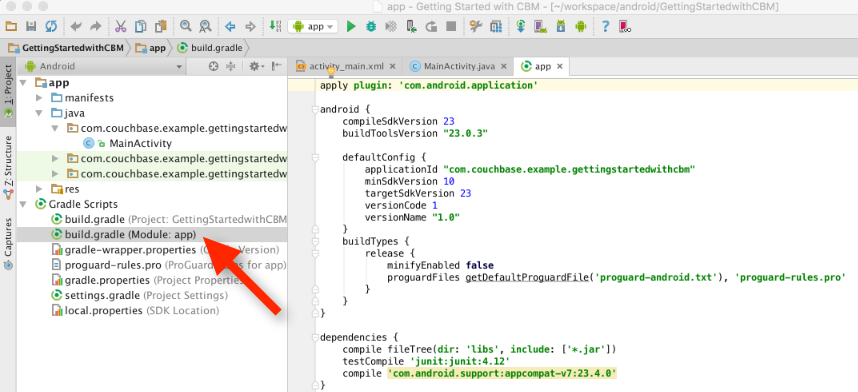Expand the manifests folder
This screenshot has height=392, width=858.
coord(39,98)
